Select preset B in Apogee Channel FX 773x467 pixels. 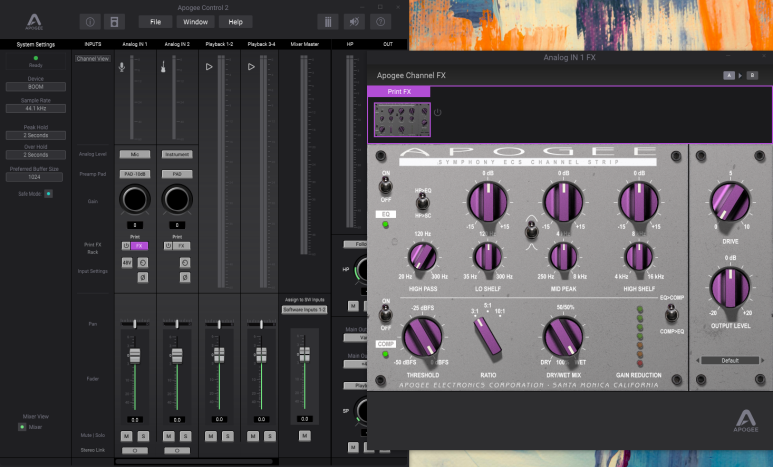752,75
